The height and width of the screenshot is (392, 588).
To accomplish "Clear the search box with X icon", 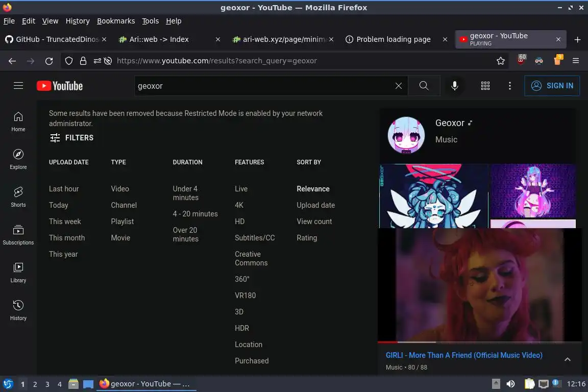I will coord(399,86).
